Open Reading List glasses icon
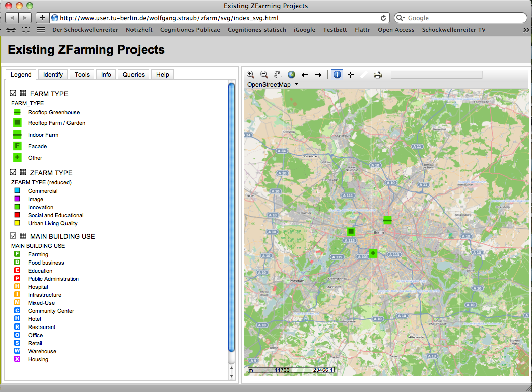The width and height of the screenshot is (532, 392). tap(11, 30)
